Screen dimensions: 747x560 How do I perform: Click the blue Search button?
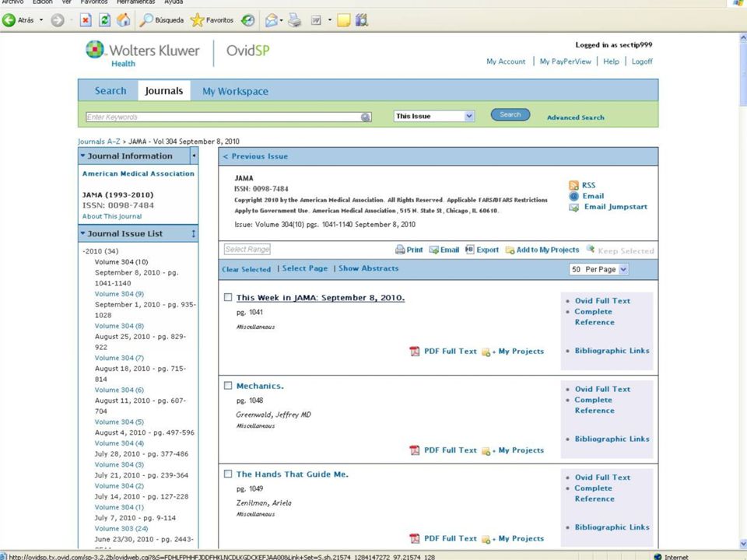tap(510, 115)
